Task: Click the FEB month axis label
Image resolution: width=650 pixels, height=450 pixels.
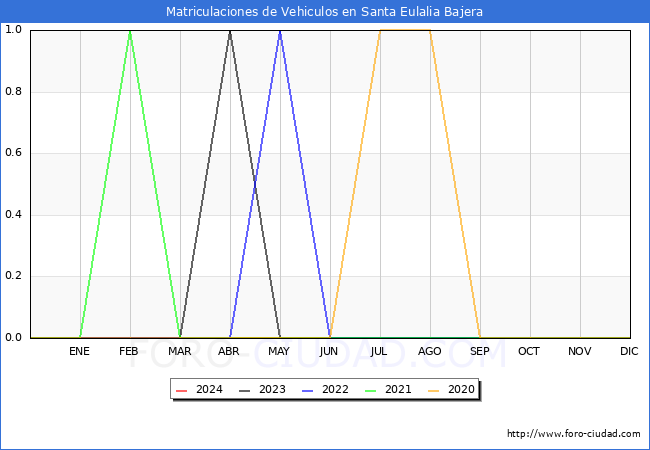Action: coord(129,351)
